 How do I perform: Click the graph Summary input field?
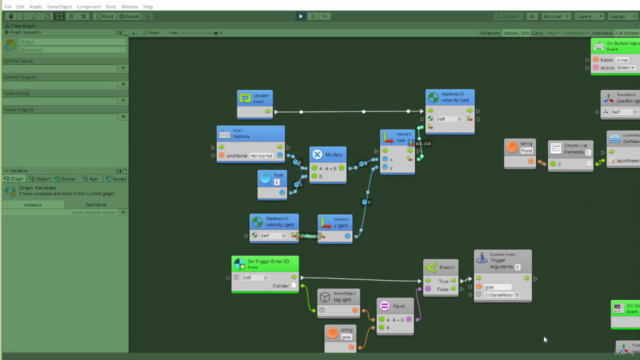(x=72, y=50)
